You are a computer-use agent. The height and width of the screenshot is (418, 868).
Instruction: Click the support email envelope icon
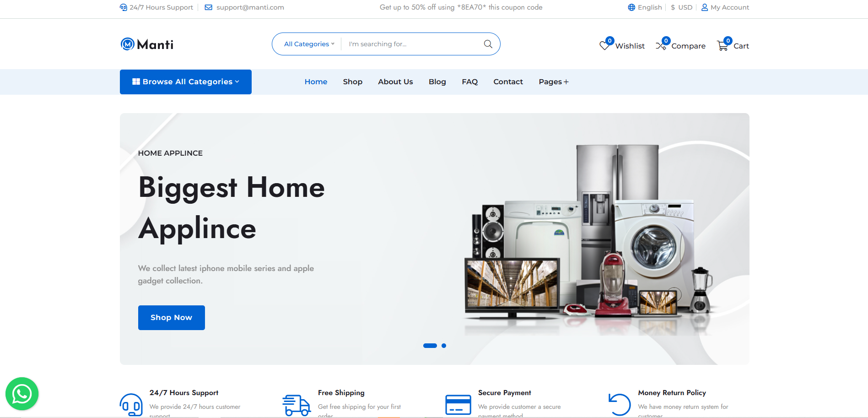[x=209, y=7]
